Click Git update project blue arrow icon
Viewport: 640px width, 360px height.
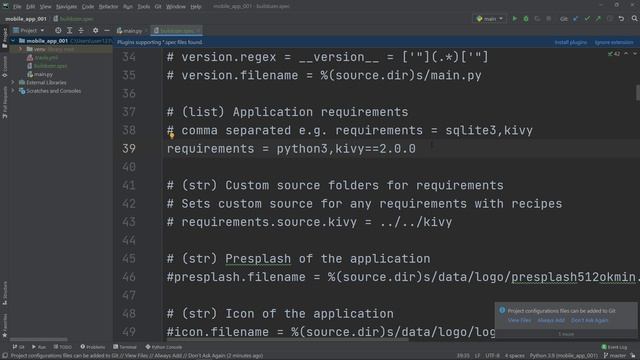[x=576, y=19]
